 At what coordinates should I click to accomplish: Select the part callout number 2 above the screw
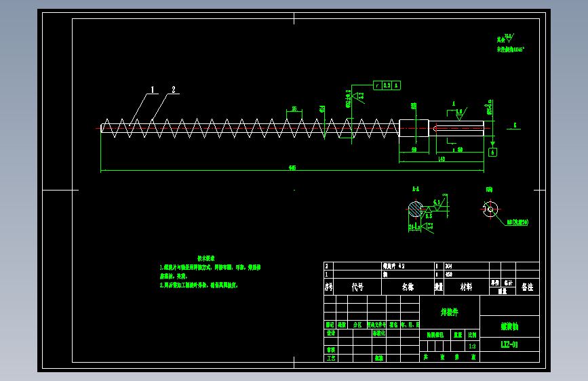point(173,89)
